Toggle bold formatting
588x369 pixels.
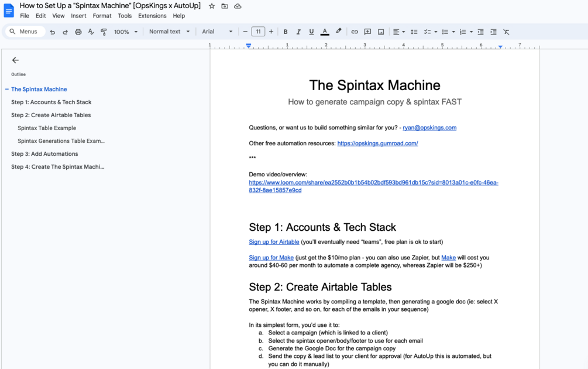(286, 32)
